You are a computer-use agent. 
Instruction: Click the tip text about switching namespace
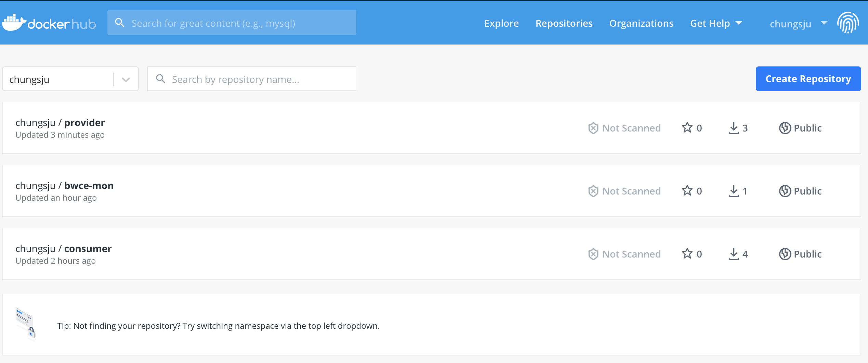point(218,326)
